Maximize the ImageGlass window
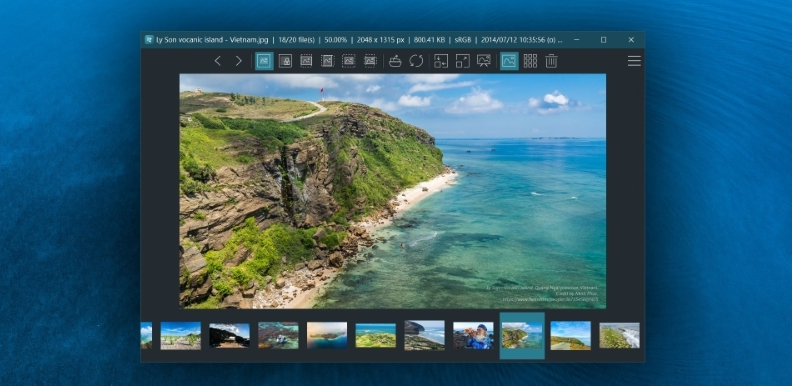 click(603, 39)
